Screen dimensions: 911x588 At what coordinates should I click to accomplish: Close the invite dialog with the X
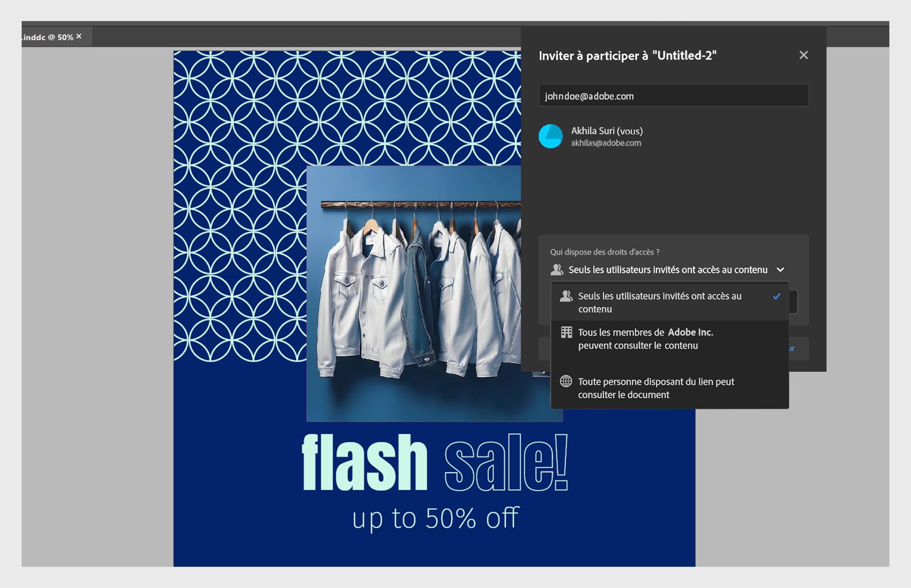[x=803, y=55]
